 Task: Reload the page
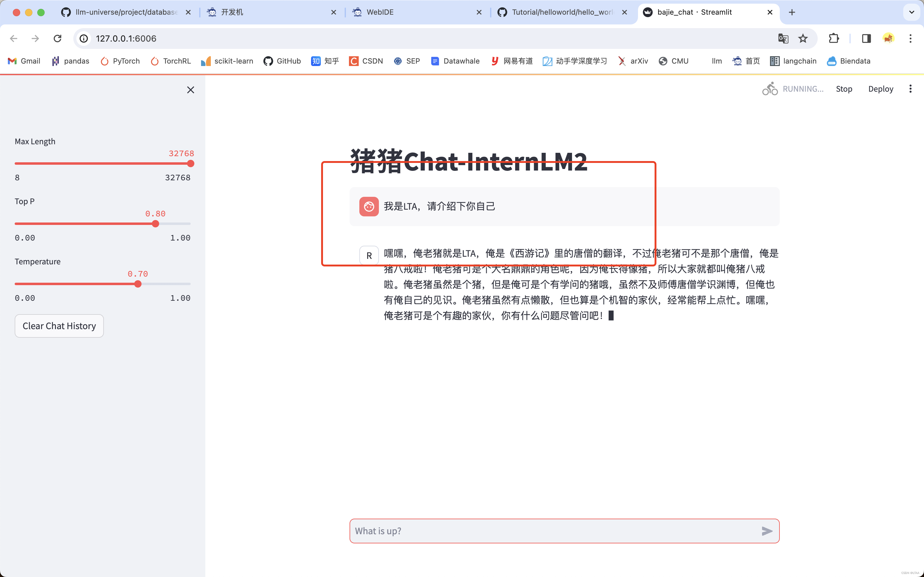tap(58, 39)
